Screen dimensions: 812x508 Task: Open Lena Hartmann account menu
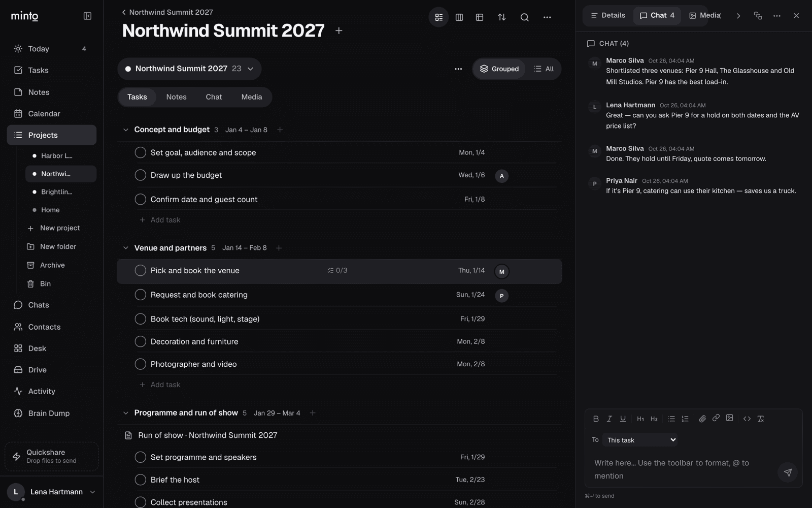(x=52, y=492)
